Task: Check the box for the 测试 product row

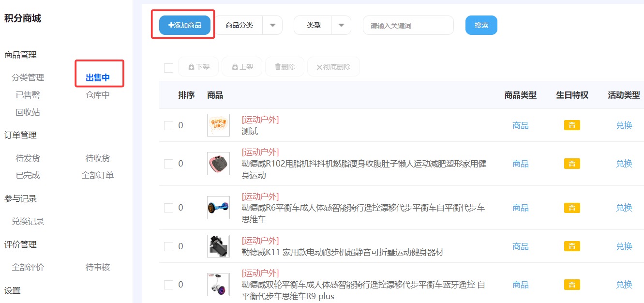Action: point(168,125)
